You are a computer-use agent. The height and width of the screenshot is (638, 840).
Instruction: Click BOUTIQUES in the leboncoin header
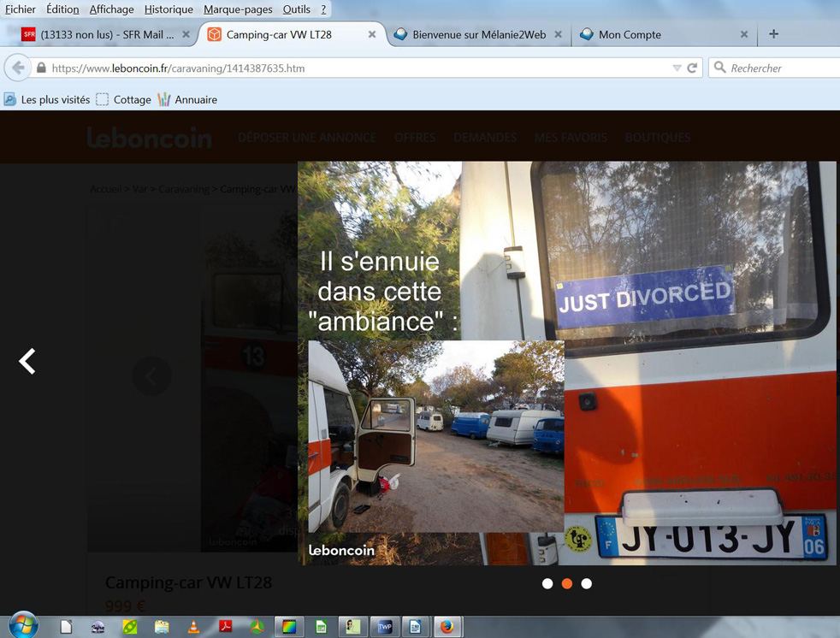[x=657, y=138]
